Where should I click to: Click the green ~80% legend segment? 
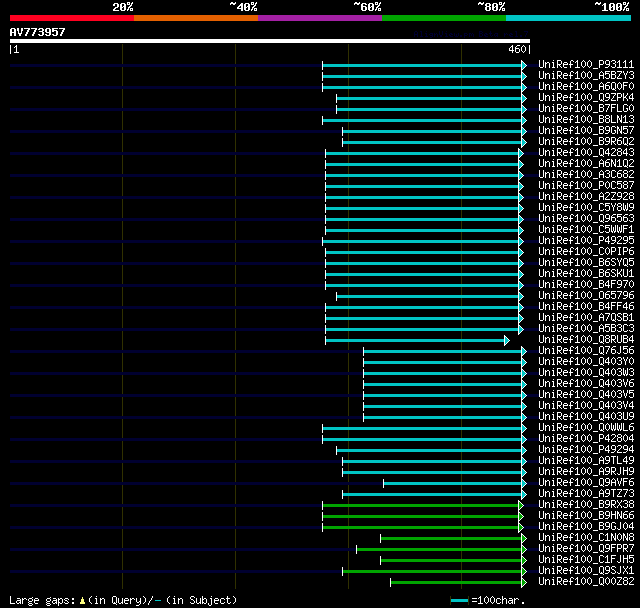[444, 18]
